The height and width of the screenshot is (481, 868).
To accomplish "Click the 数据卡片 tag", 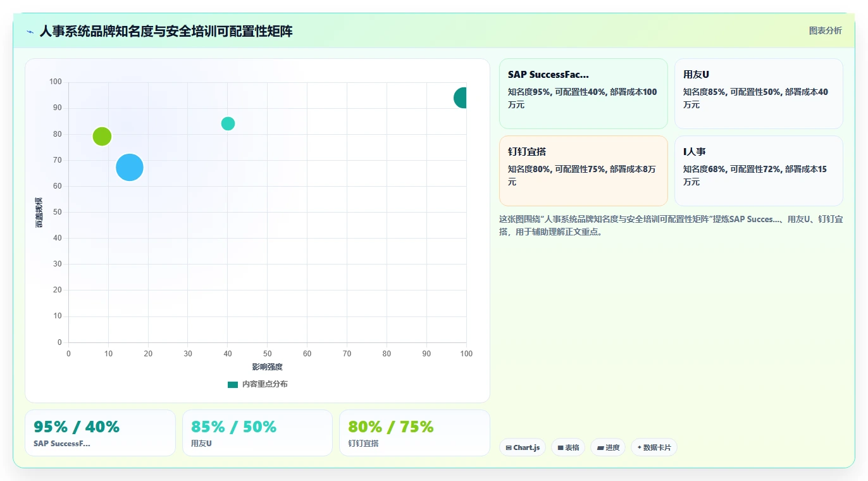I will tap(654, 447).
